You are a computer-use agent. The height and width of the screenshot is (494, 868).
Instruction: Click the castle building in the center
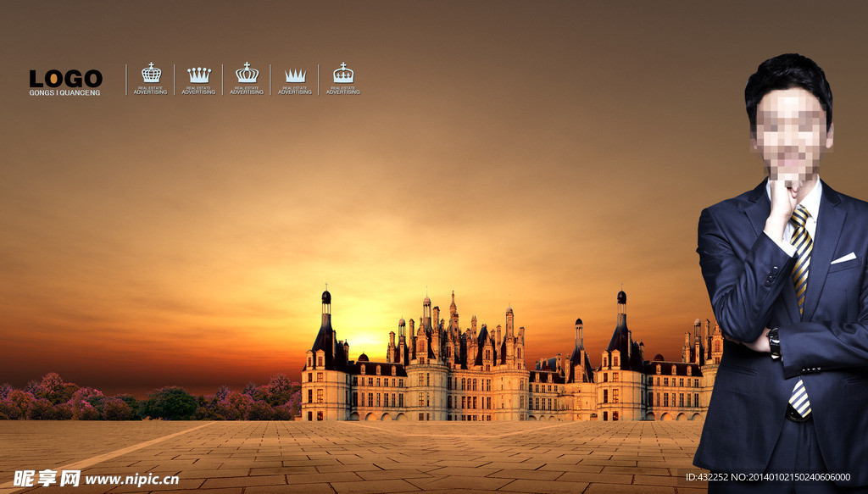pyautogui.click(x=511, y=356)
